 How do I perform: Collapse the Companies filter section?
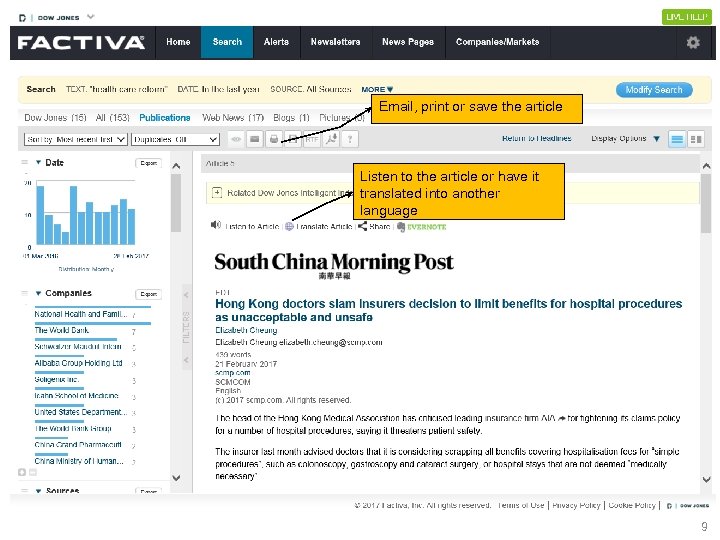[x=39, y=293]
